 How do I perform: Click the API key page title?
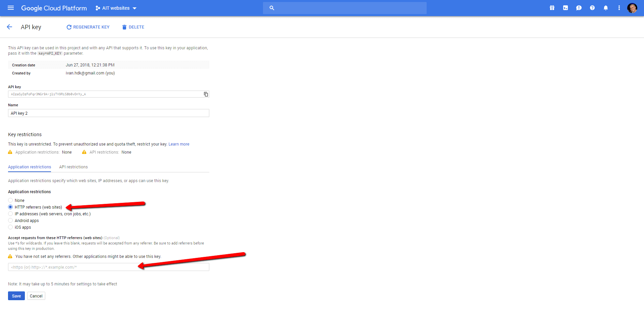click(x=31, y=27)
